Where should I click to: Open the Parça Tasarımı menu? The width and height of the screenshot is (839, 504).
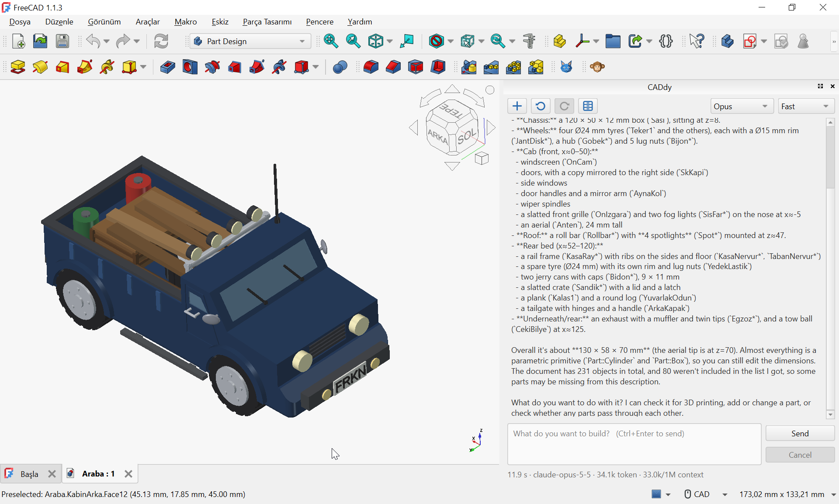point(267,22)
